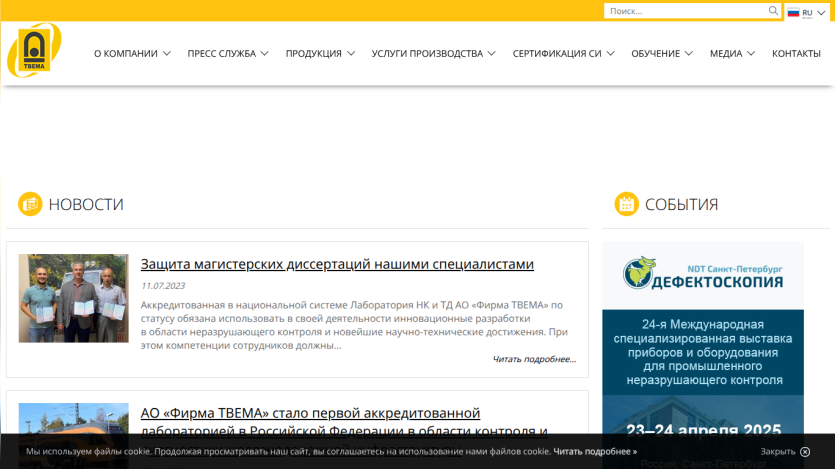Viewport: 835px width, 469px height.
Task: Click the calendar icon beside СОБЫТИЯ
Action: (x=626, y=204)
